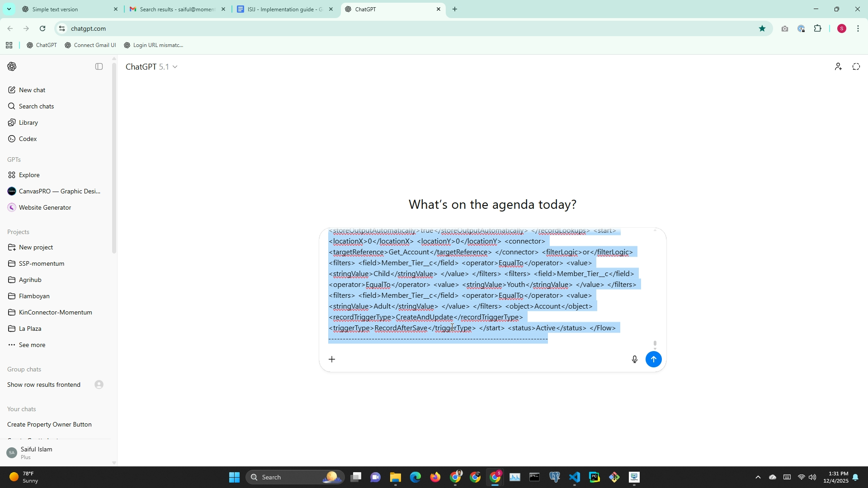Image resolution: width=868 pixels, height=488 pixels.
Task: Open the tab search dropdown arrow
Action: (x=9, y=9)
